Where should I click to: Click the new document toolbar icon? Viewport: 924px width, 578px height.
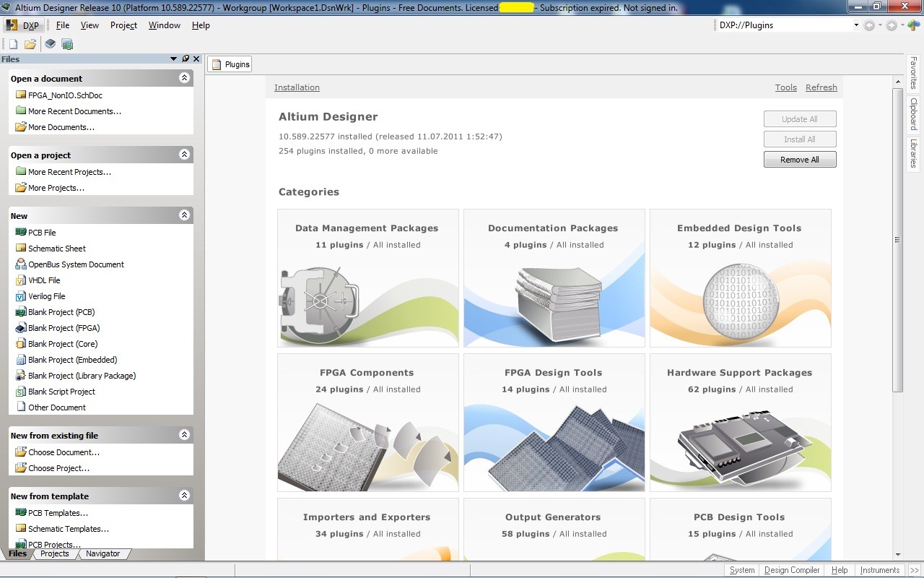[13, 44]
